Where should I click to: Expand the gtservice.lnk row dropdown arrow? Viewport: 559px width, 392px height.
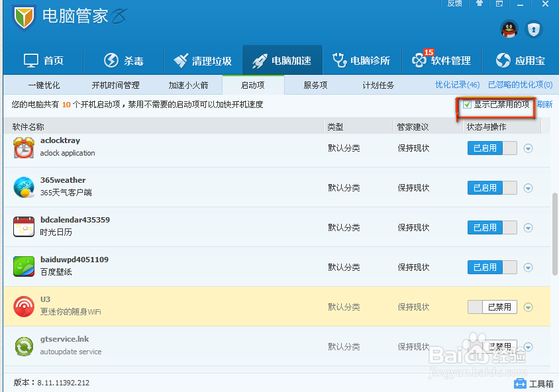pyautogui.click(x=529, y=347)
